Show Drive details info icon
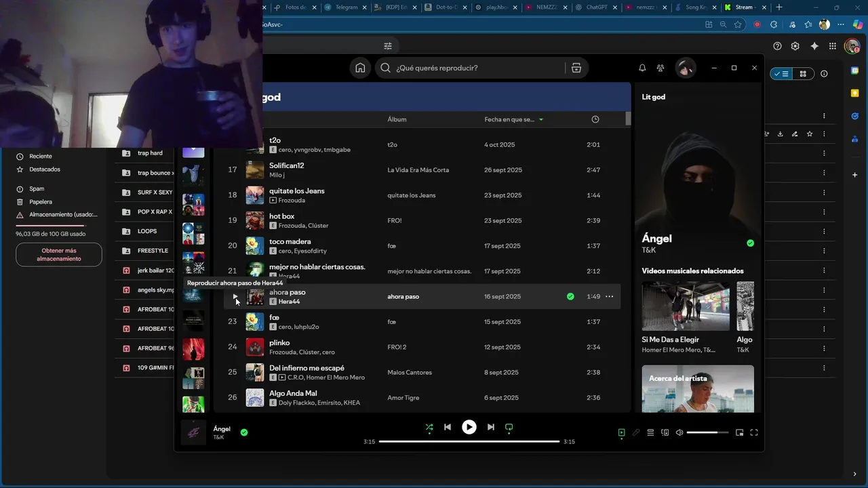This screenshot has height=488, width=868. click(x=824, y=74)
